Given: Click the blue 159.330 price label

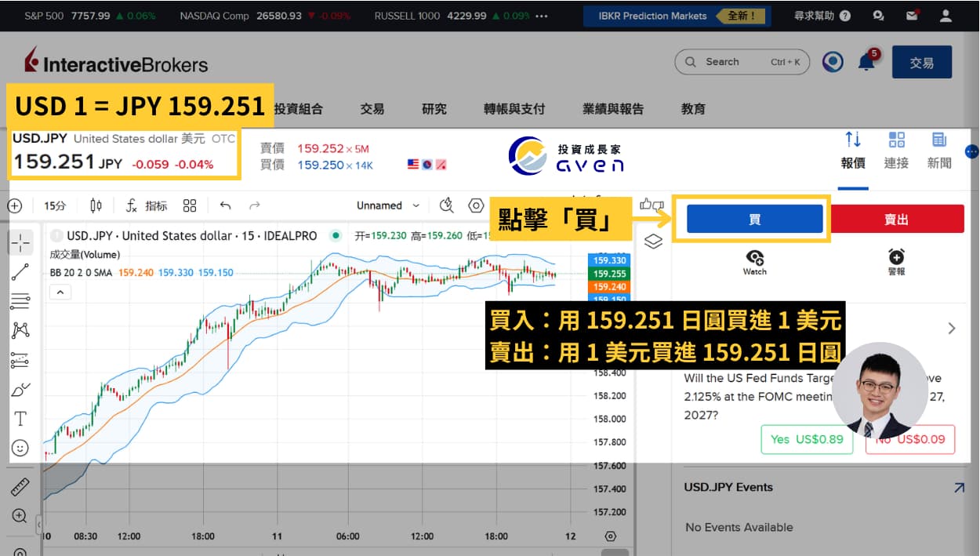Looking at the screenshot, I should point(609,260).
